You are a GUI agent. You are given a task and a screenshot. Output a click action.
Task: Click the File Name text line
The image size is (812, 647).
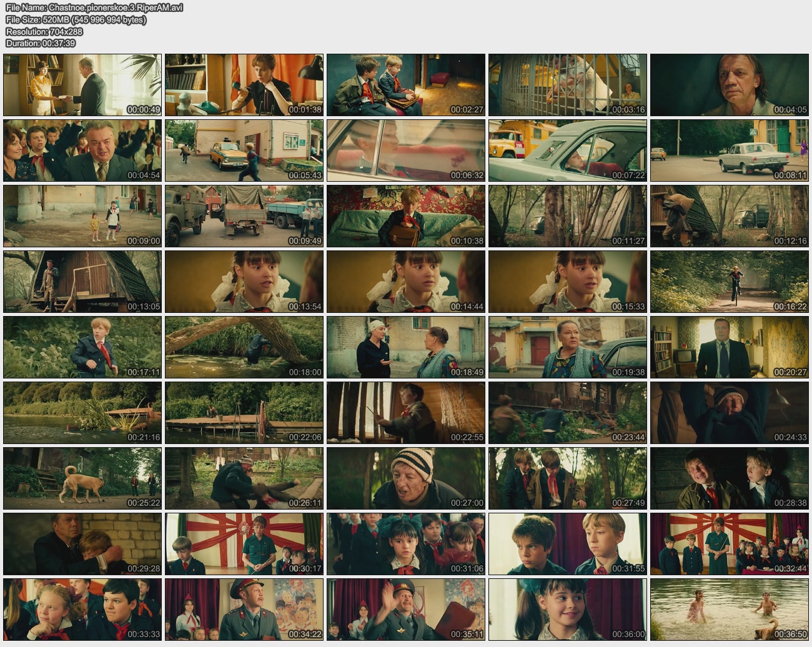coord(94,7)
